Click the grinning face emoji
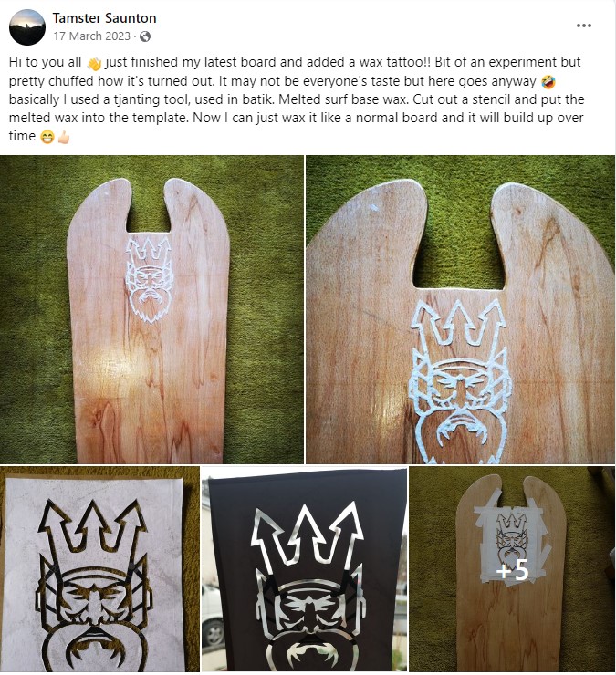 pos(47,137)
